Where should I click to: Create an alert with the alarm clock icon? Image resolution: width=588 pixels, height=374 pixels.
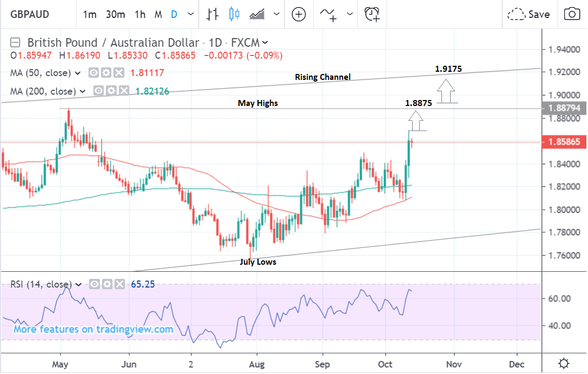(372, 15)
